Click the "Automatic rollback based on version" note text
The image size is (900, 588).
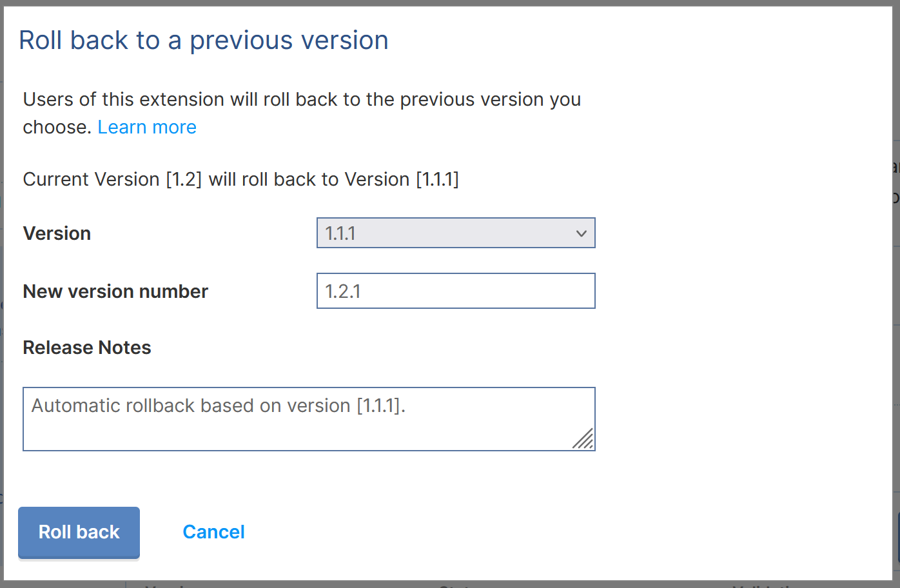tap(191, 406)
